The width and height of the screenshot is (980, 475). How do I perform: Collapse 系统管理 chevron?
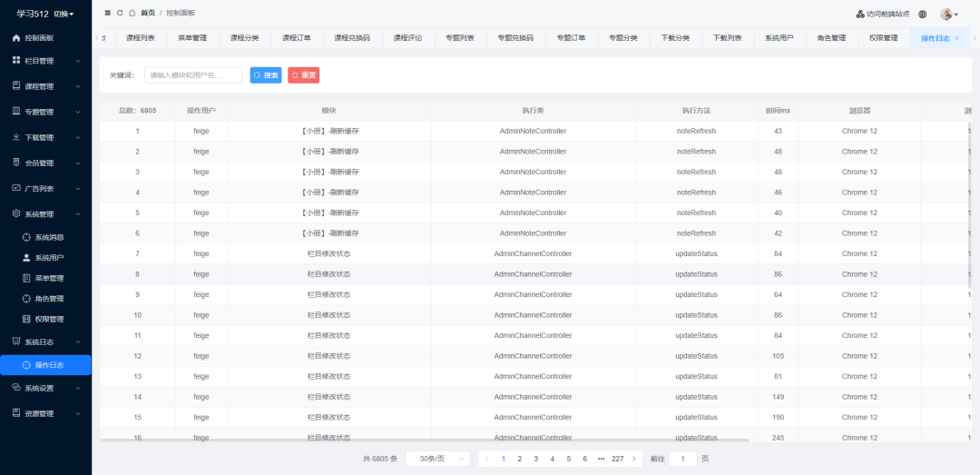click(78, 214)
